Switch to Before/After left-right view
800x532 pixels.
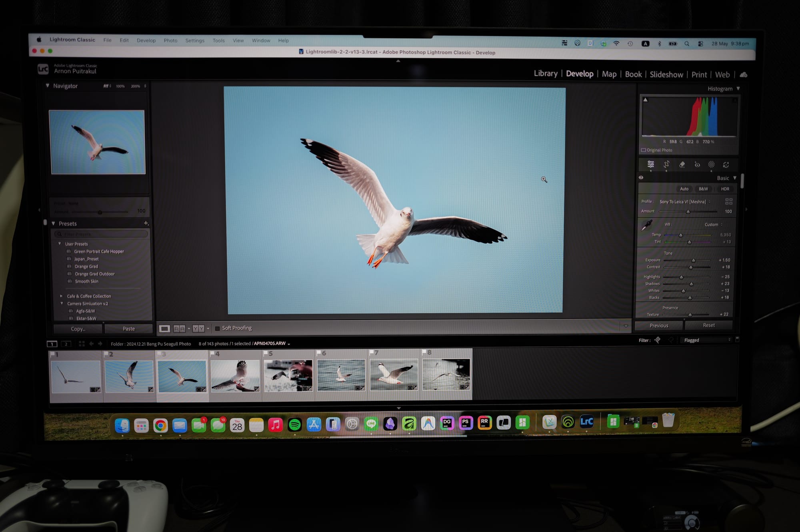(x=180, y=329)
